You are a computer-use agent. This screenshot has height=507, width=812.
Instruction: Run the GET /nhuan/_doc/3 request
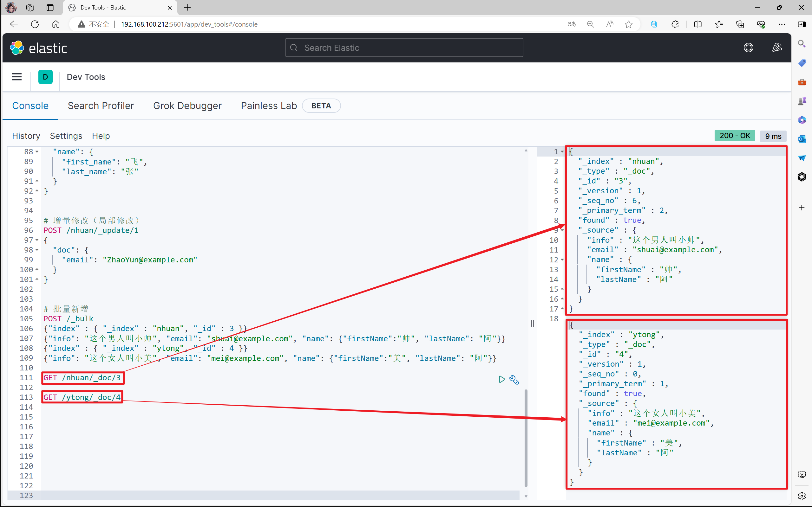[x=501, y=379]
